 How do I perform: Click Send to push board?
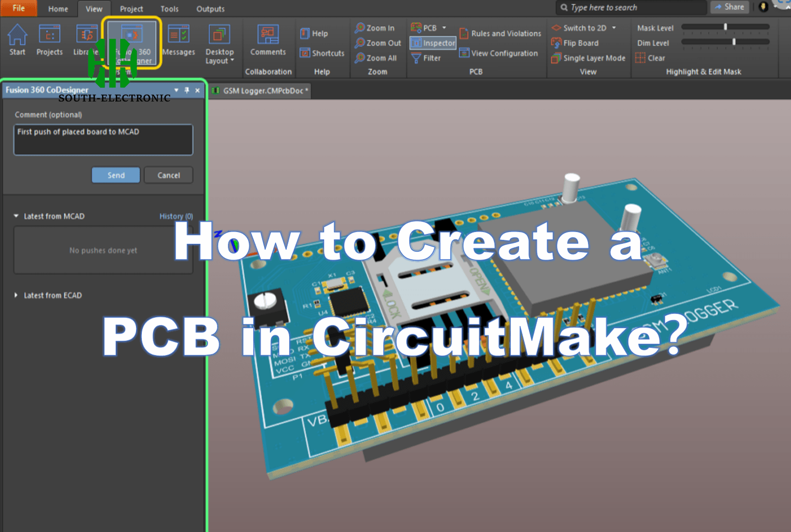(116, 175)
